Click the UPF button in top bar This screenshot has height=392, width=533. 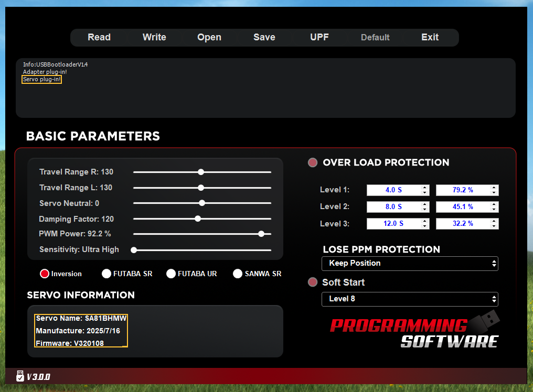pos(319,37)
